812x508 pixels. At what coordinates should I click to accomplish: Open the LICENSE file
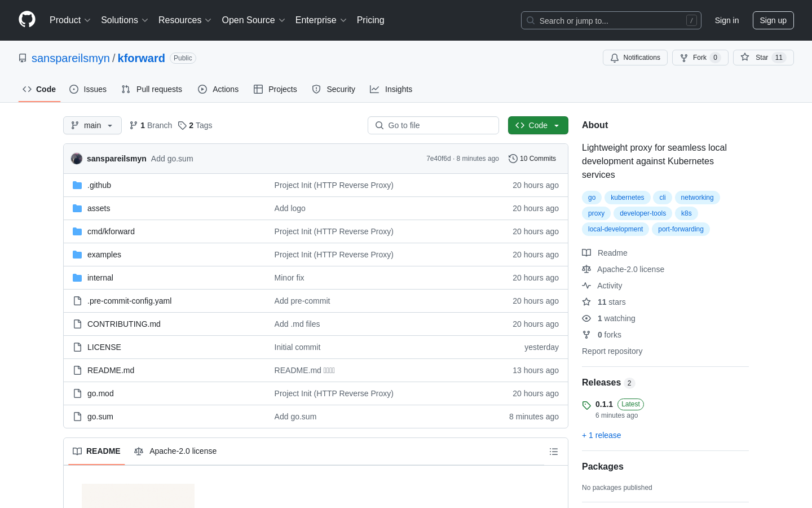pos(104,347)
